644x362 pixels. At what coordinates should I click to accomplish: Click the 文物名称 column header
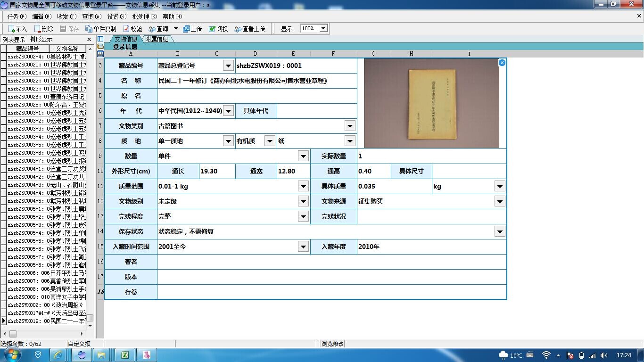(x=67, y=49)
